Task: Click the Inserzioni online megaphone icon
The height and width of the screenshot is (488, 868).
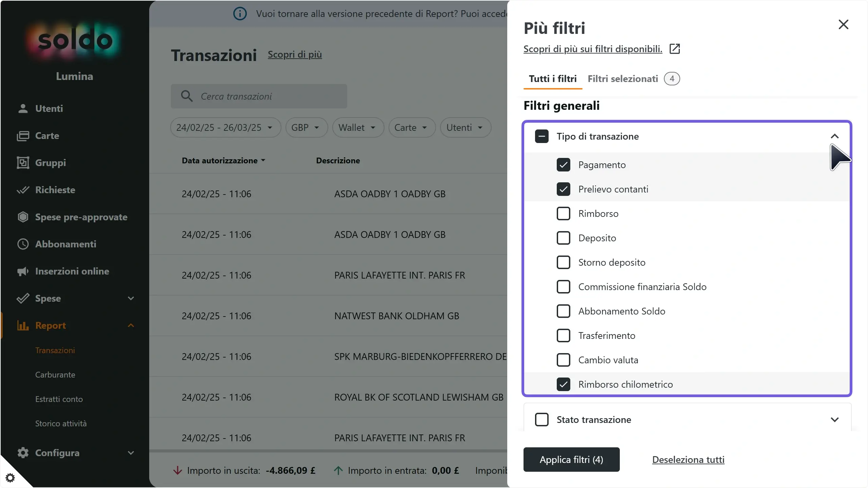Action: (x=23, y=271)
